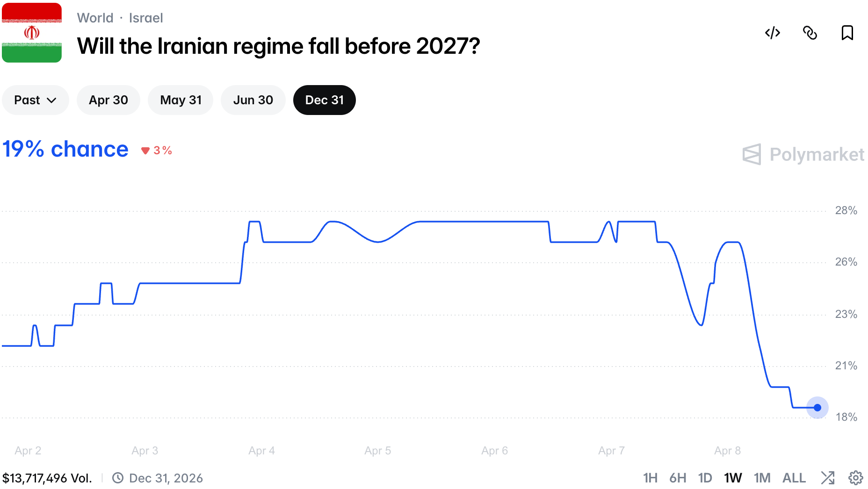Click the Polymarket logo watermark
Screen dimensions: 868x489
pos(803,154)
